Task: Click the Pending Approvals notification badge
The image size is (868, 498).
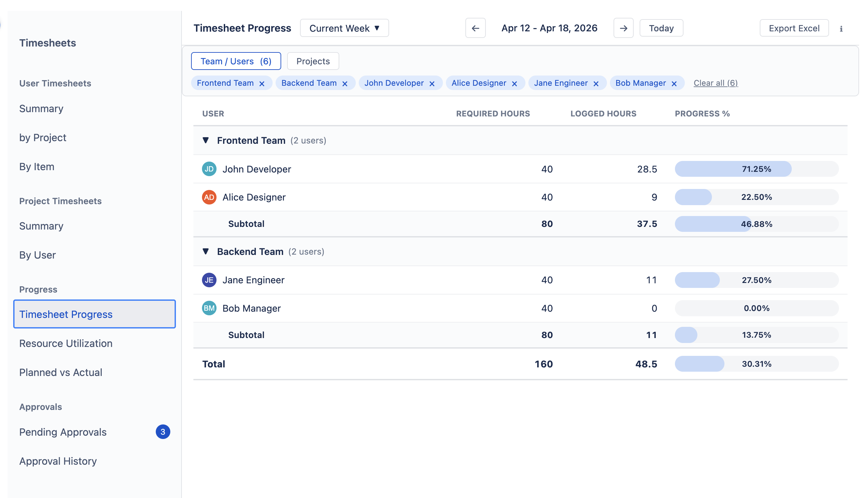Action: [163, 432]
